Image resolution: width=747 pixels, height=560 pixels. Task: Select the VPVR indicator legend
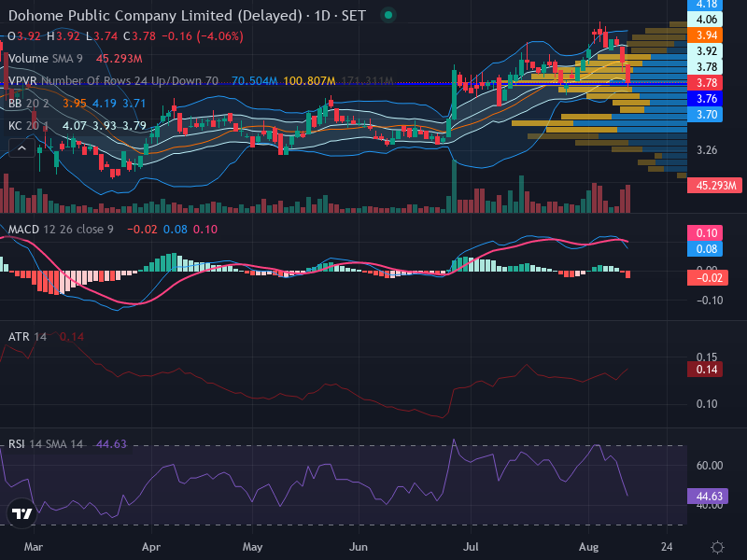pos(113,81)
